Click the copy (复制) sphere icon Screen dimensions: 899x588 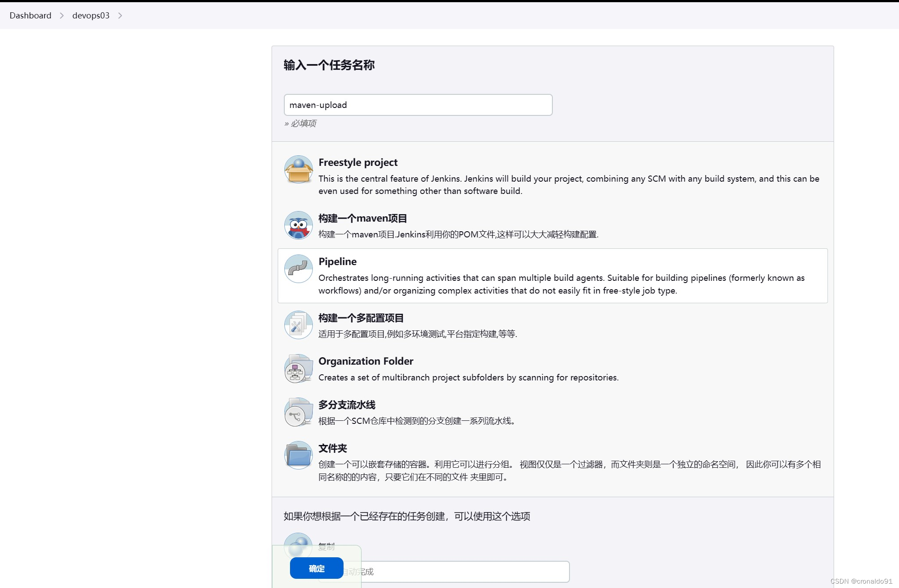(298, 545)
